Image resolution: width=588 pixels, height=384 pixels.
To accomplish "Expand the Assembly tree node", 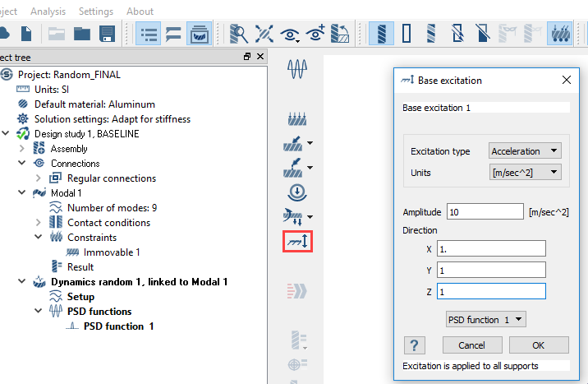I will click(21, 149).
